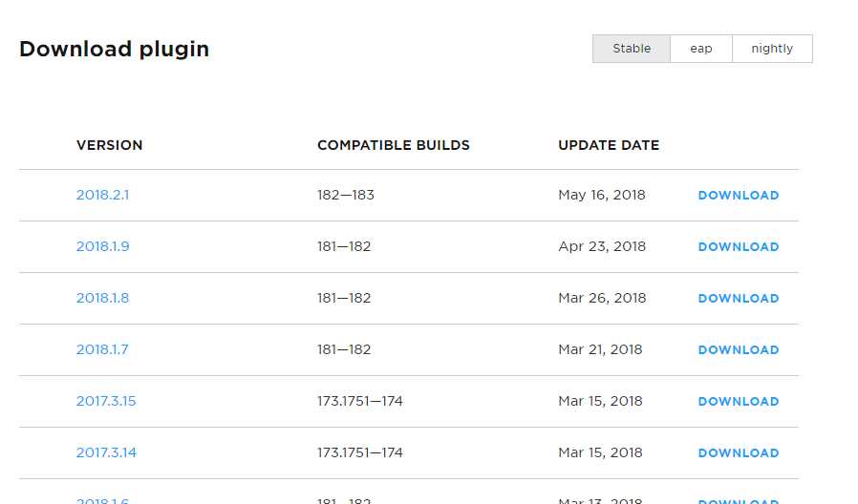The width and height of the screenshot is (858, 504).
Task: Download plugin version 2017.3.15
Action: [739, 401]
